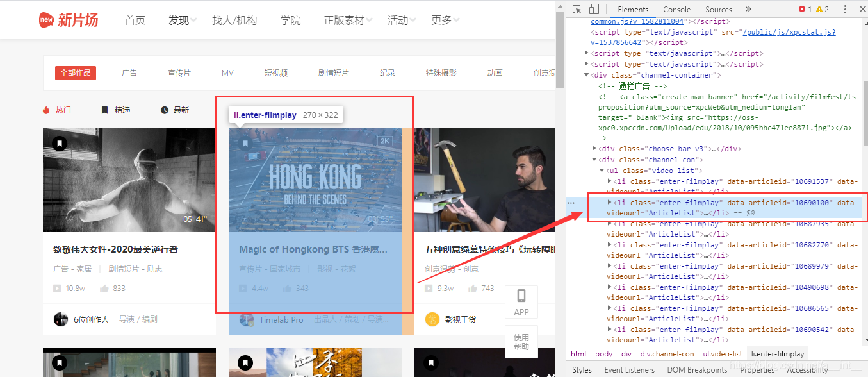
Task: Filter by the 纪录 category
Action: click(388, 73)
